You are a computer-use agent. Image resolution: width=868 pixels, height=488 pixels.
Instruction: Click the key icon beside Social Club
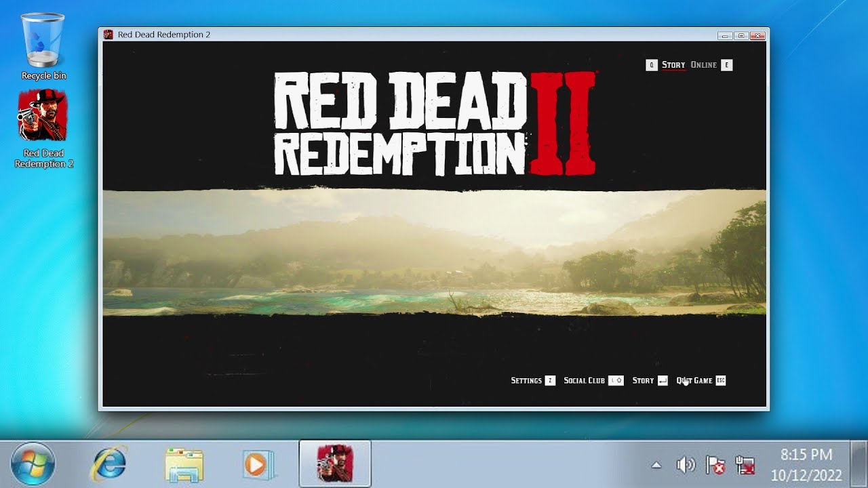(616, 381)
